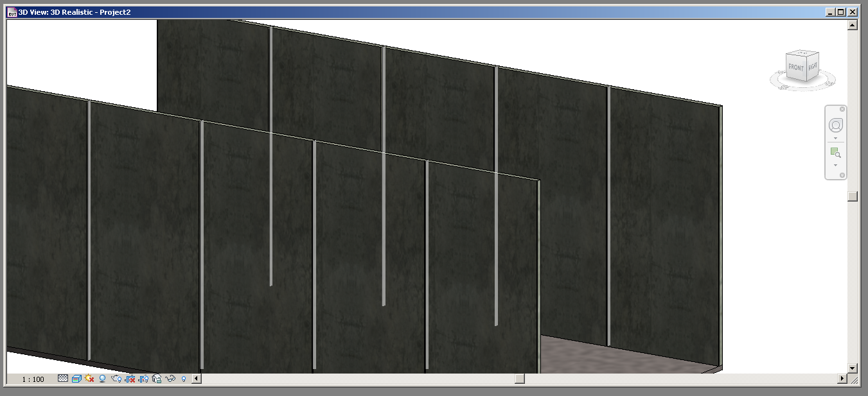Activate the Zoom Region tool
This screenshot has height=396, width=868.
[x=835, y=153]
